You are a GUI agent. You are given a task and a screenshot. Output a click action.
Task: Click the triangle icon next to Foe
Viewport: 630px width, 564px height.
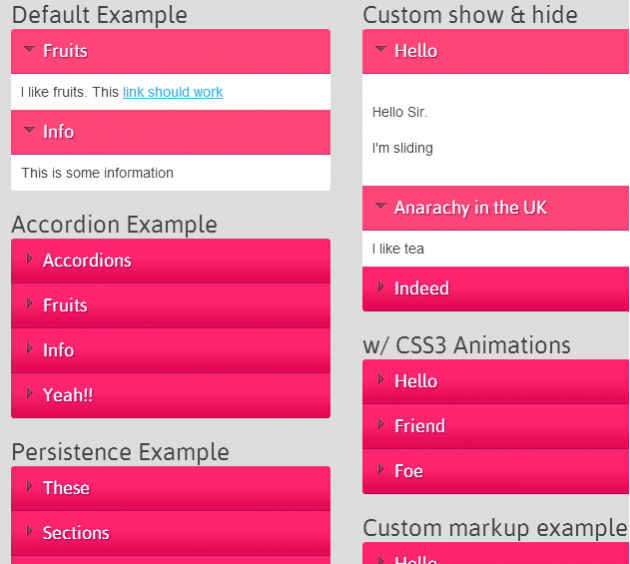click(381, 470)
